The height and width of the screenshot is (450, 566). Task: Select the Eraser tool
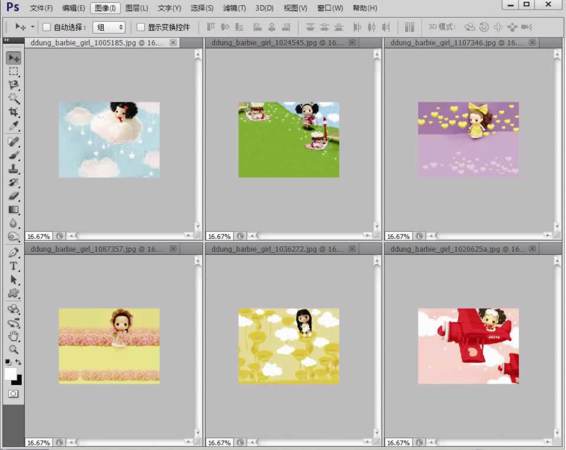[14, 196]
